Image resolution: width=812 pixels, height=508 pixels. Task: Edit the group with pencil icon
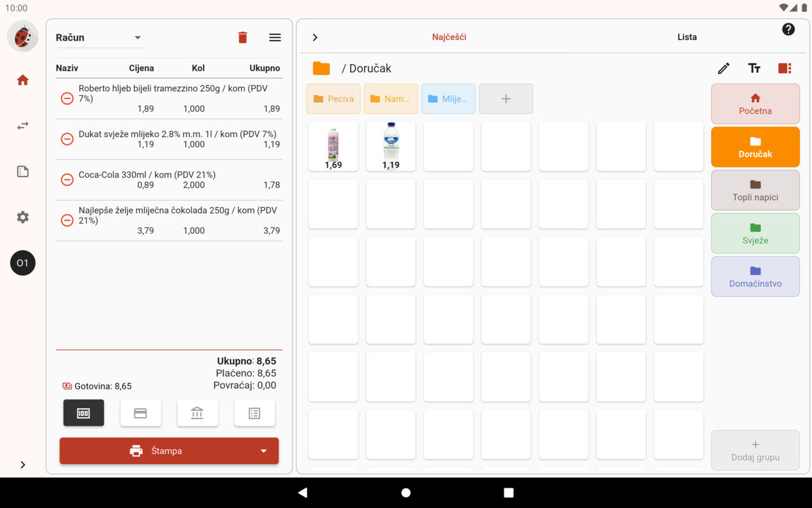[724, 69]
